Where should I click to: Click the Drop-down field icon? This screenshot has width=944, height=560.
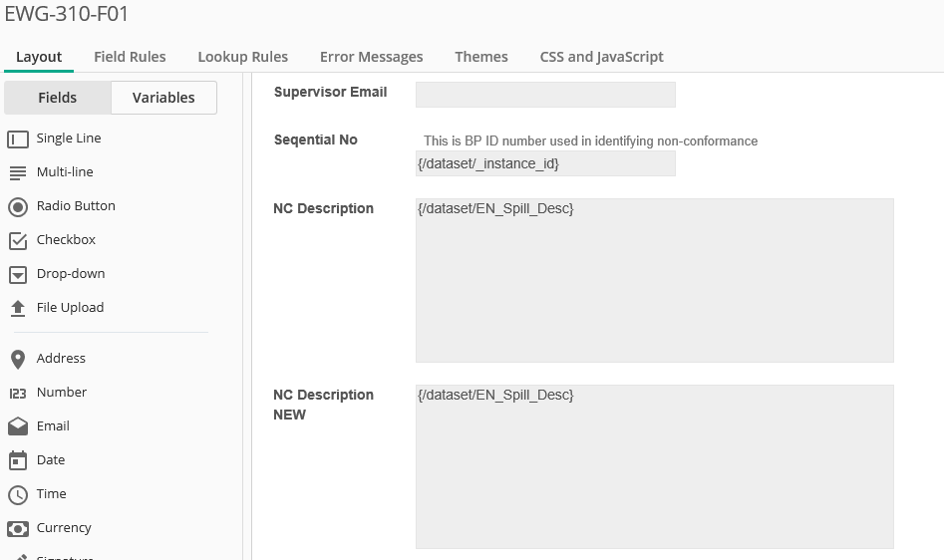point(18,275)
